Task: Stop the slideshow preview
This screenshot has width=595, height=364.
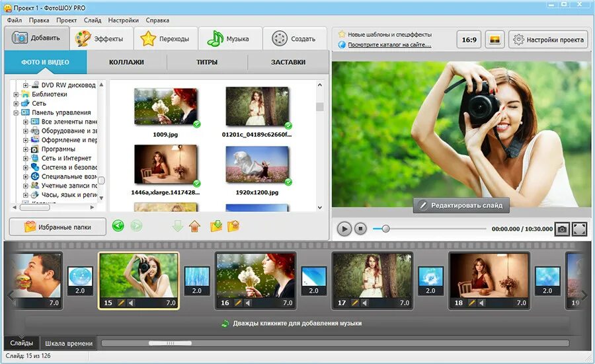Action: click(x=360, y=229)
